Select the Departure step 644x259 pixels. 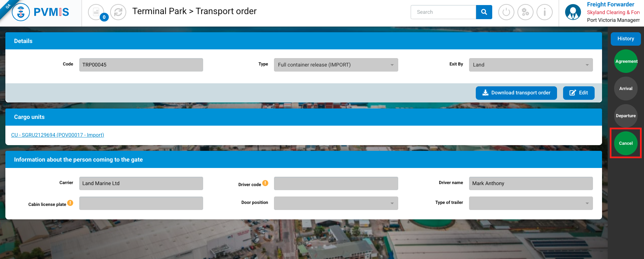coord(626,116)
